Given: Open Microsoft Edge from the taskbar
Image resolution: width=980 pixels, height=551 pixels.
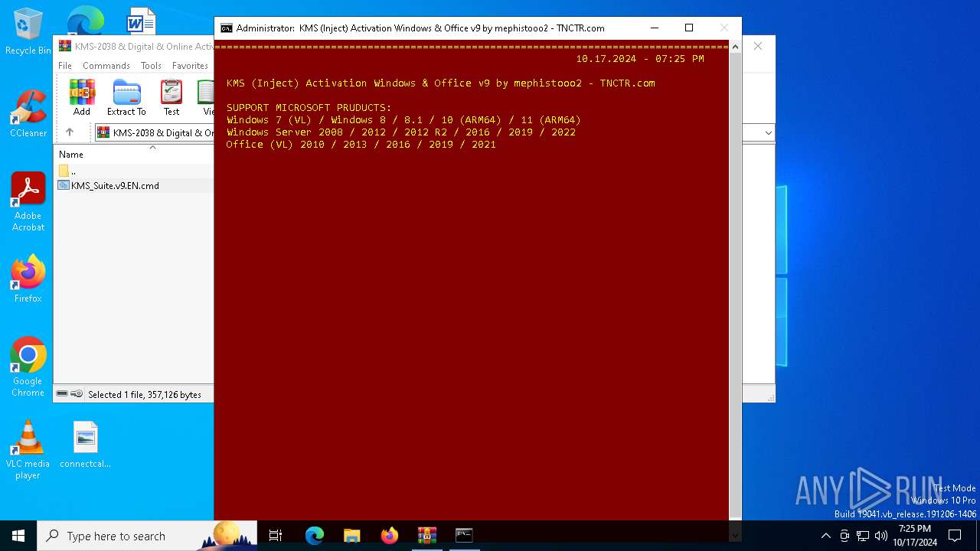Looking at the screenshot, I should 315,536.
